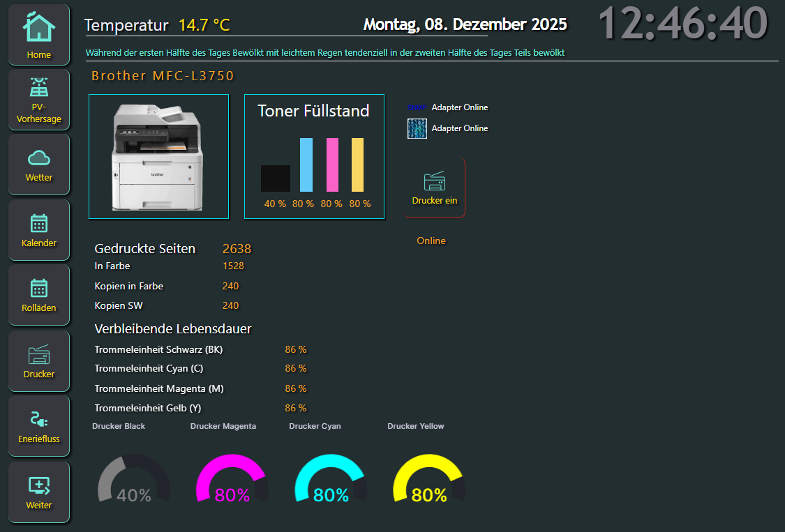This screenshot has height=532, width=785.
Task: Click the Temperatur label in header
Action: click(126, 25)
